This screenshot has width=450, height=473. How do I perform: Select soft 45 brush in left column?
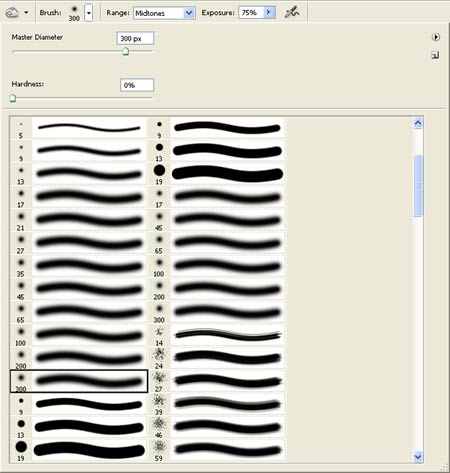79,289
